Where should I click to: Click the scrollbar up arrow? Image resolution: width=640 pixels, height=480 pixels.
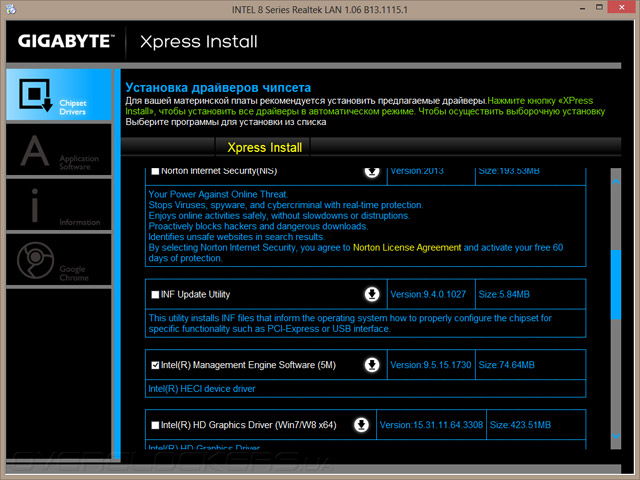616,181
